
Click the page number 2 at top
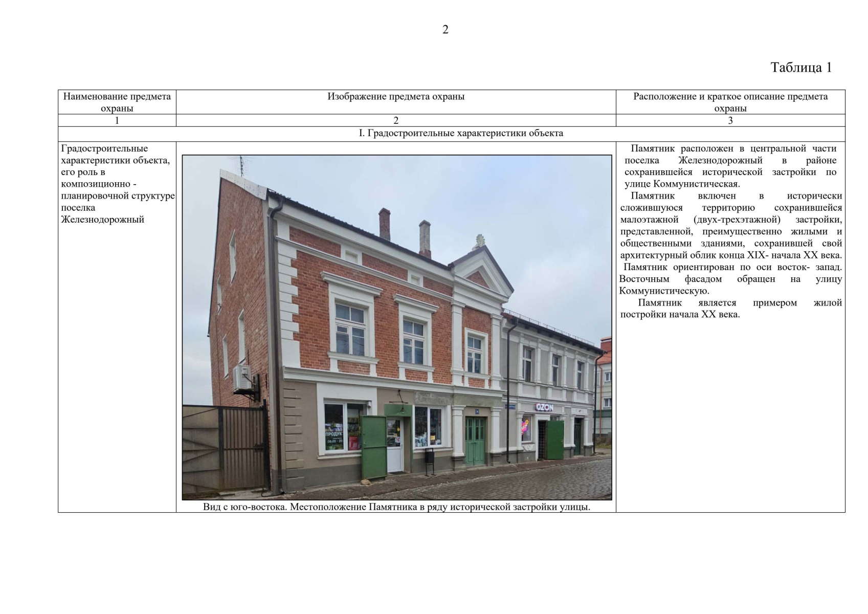445,30
